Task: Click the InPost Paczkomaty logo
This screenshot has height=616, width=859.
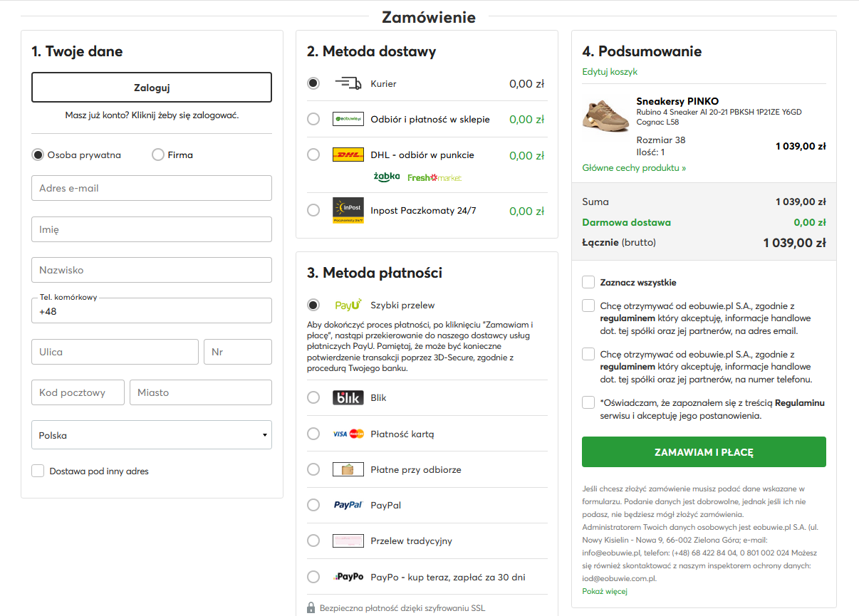Action: click(x=348, y=211)
